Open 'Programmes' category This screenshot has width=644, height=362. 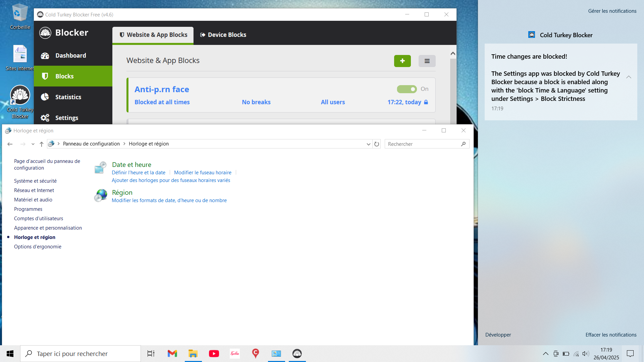tap(28, 209)
